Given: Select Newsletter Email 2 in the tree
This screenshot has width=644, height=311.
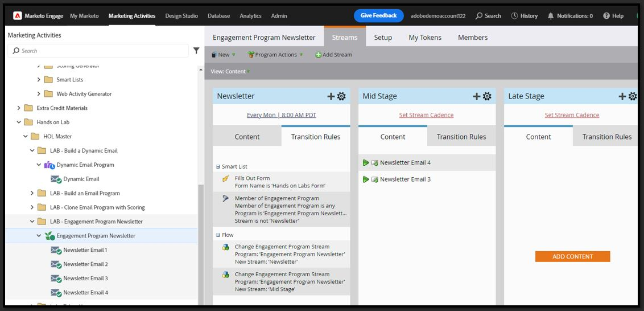Looking at the screenshot, I should point(85,264).
